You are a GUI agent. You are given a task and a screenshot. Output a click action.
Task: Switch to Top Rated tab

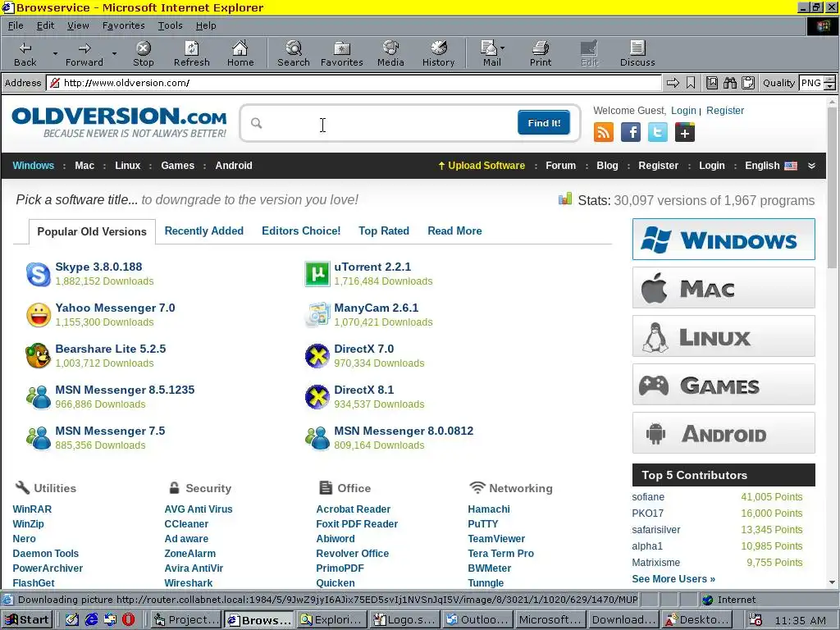point(384,231)
